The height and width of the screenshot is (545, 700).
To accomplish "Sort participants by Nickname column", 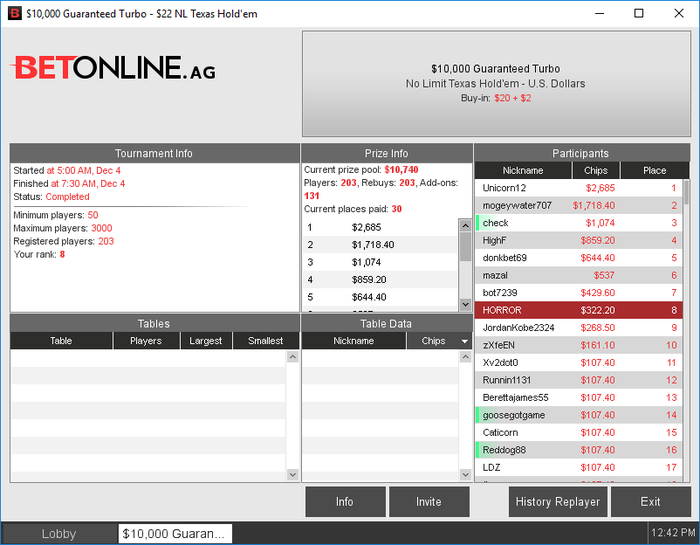I will [523, 171].
